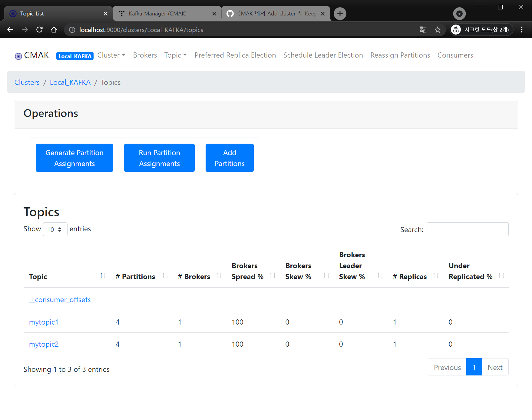Go to Reassign Partitions

400,55
